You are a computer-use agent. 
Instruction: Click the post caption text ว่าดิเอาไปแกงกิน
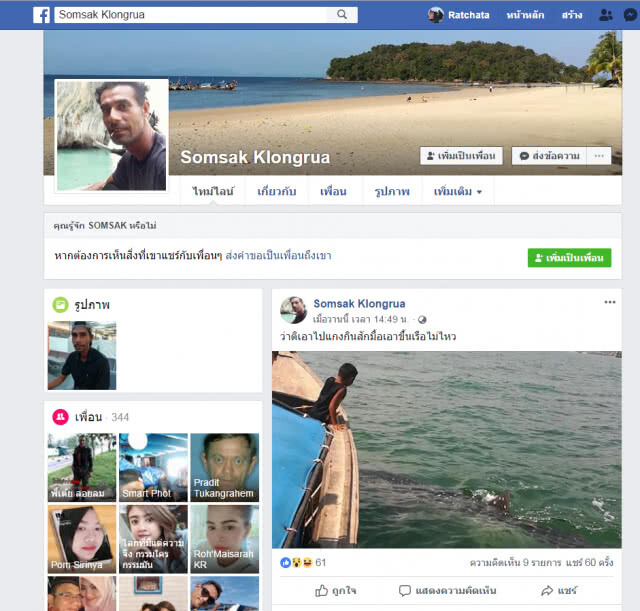point(368,337)
